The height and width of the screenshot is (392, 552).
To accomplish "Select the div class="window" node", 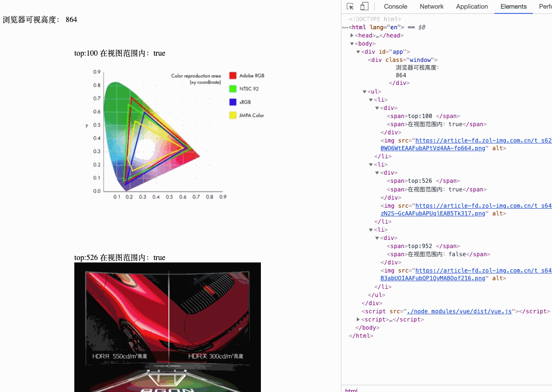I will click(x=403, y=60).
